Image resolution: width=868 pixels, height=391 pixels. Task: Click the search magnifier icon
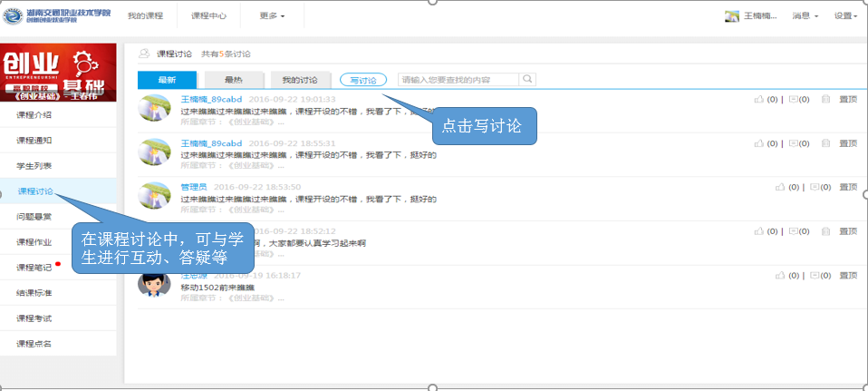[527, 80]
